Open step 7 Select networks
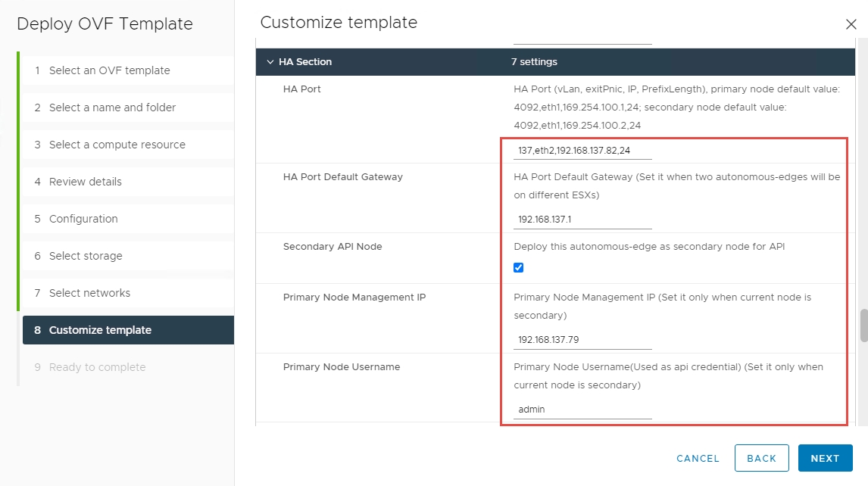This screenshot has width=868, height=486. 89,293
